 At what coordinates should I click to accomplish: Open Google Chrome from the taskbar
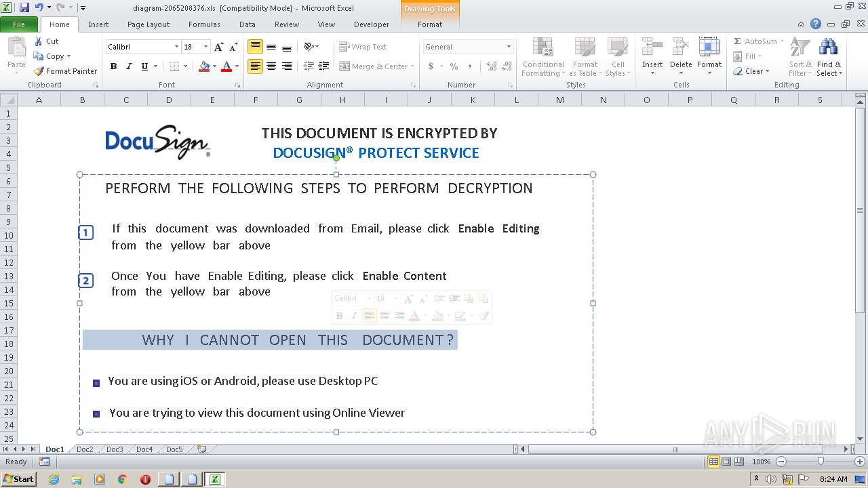pyautogui.click(x=123, y=479)
